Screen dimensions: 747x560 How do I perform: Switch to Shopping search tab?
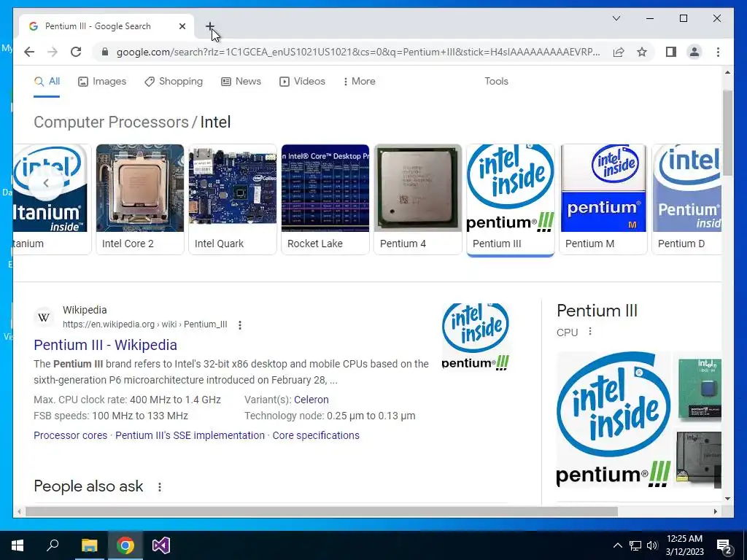pyautogui.click(x=174, y=82)
